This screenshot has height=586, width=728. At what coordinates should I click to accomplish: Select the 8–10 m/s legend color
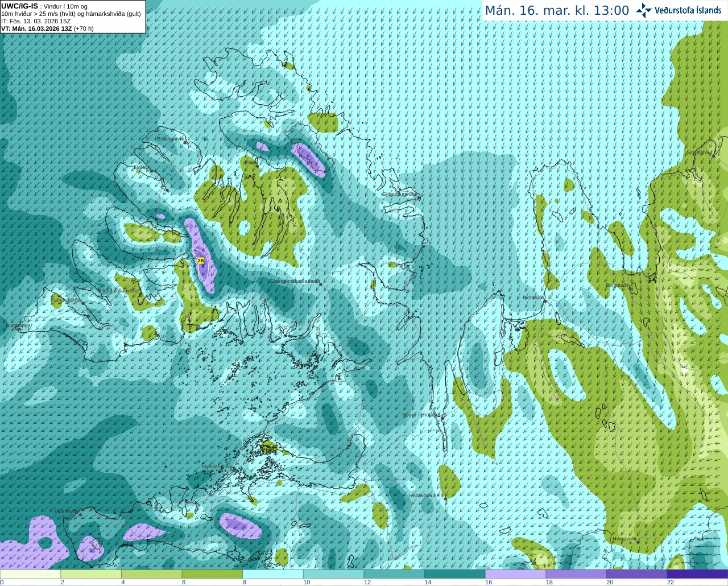click(273, 574)
